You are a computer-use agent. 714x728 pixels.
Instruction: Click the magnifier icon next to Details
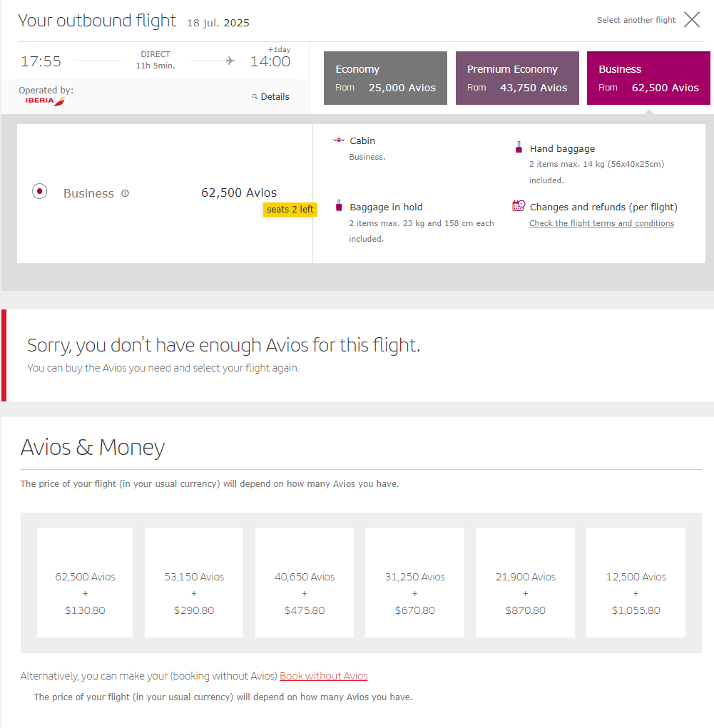(255, 97)
